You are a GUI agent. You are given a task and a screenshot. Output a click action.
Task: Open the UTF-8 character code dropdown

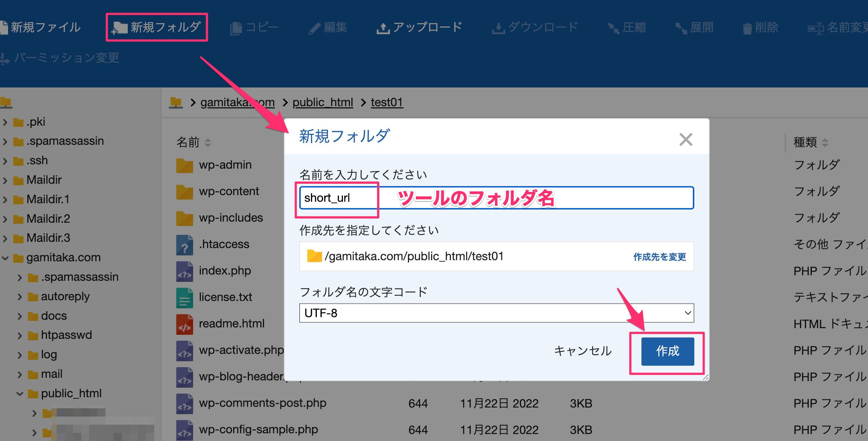pos(496,313)
